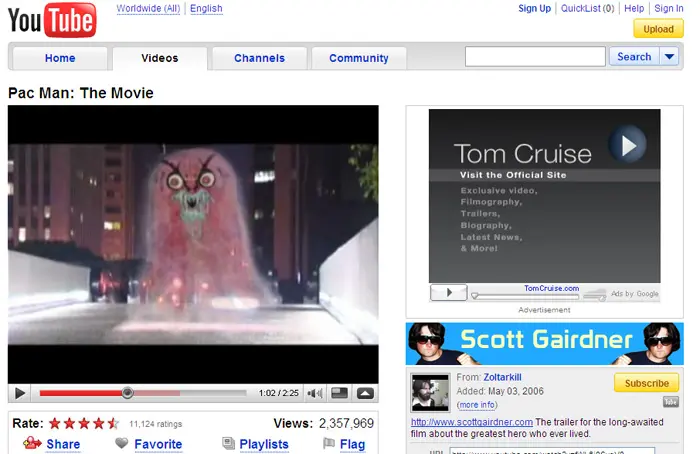
Task: Click the 1:02 / 2:25 time display
Action: click(279, 393)
